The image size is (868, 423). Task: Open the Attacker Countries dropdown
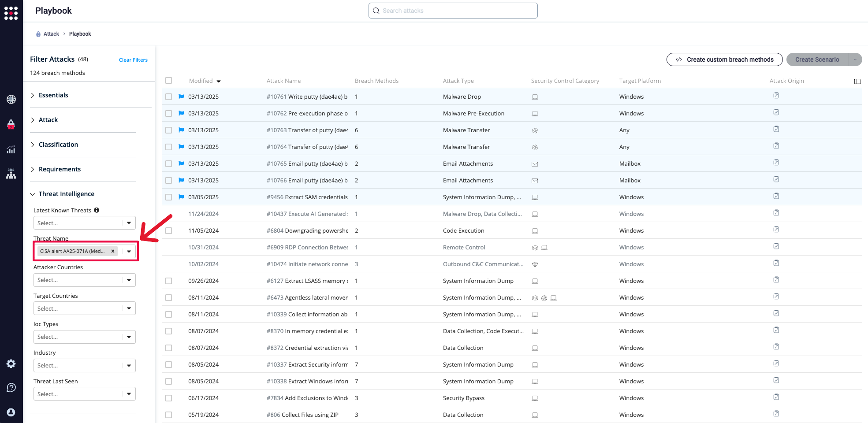(84, 280)
